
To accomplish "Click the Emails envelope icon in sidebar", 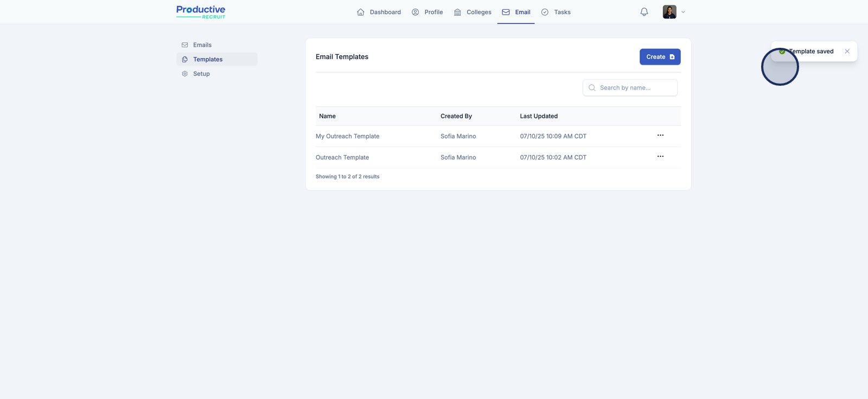I will click(185, 45).
